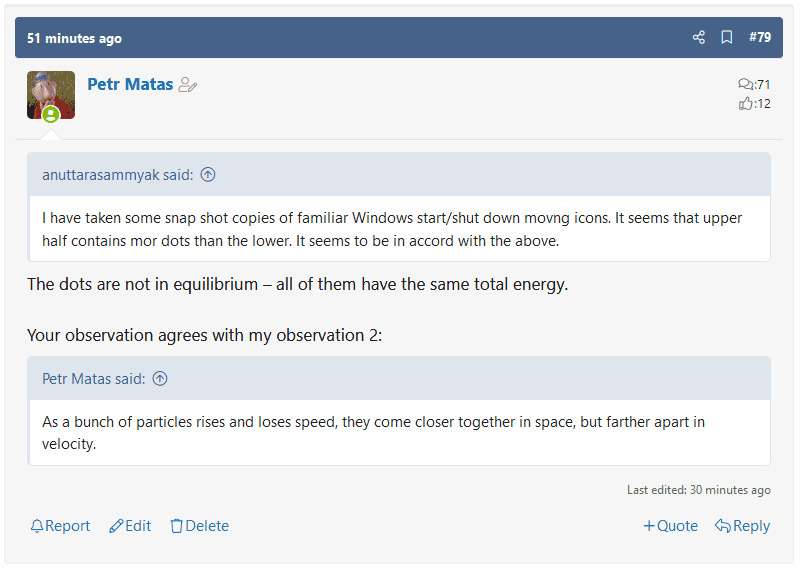800x569 pixels.
Task: Add the post to multi-quote with +Quote
Action: tap(670, 526)
